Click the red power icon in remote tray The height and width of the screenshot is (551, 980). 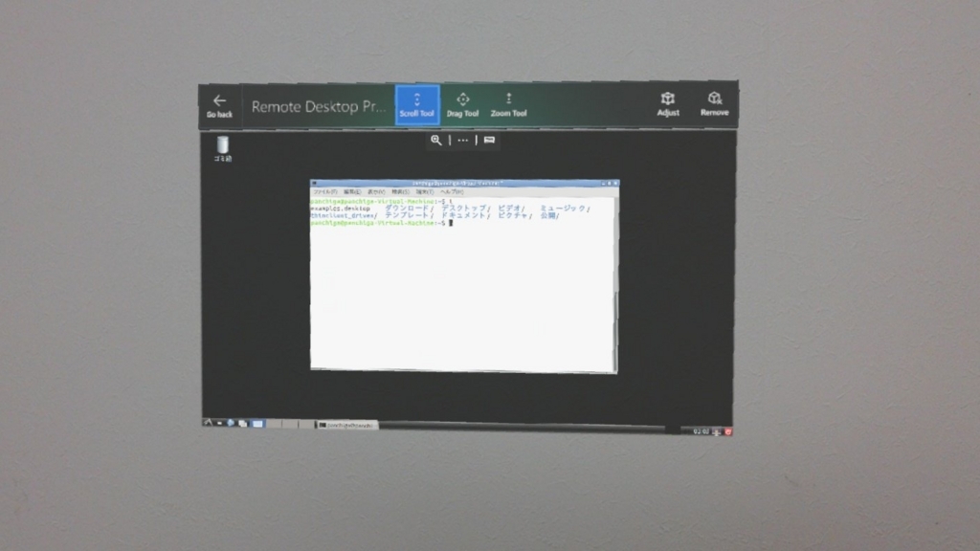point(728,431)
